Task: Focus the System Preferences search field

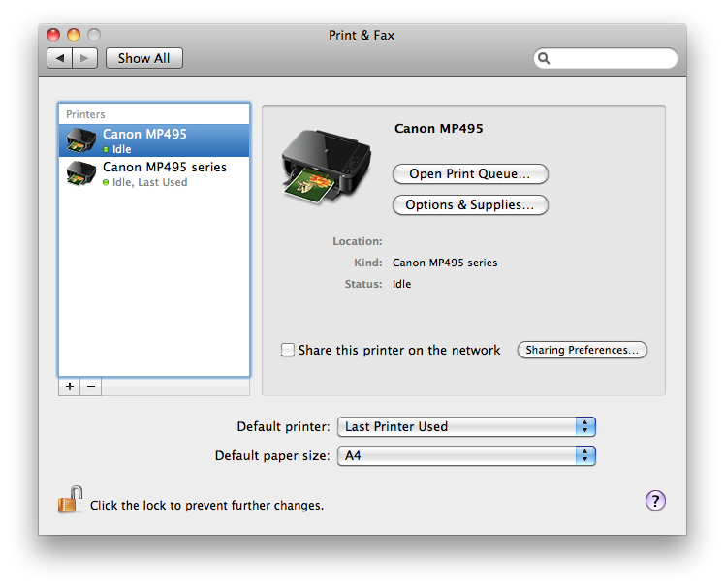Action: coord(606,58)
